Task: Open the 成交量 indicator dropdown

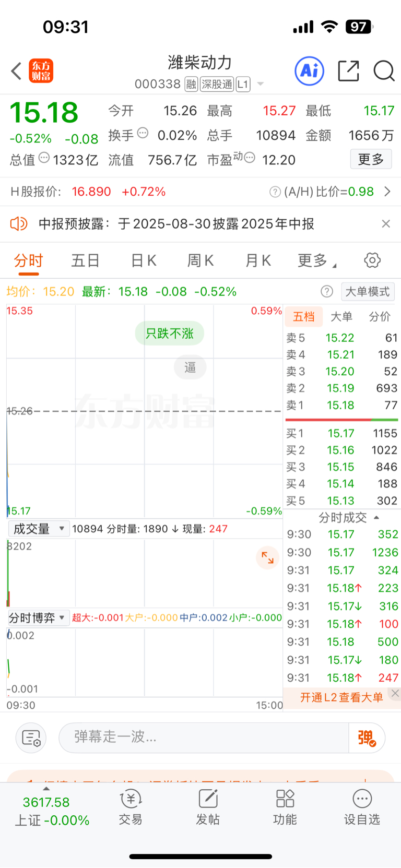Action: [x=39, y=529]
